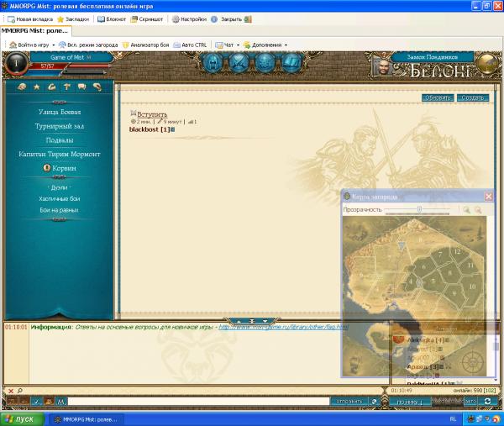Click player name blackbost [1]
504x426 pixels.
click(150, 129)
